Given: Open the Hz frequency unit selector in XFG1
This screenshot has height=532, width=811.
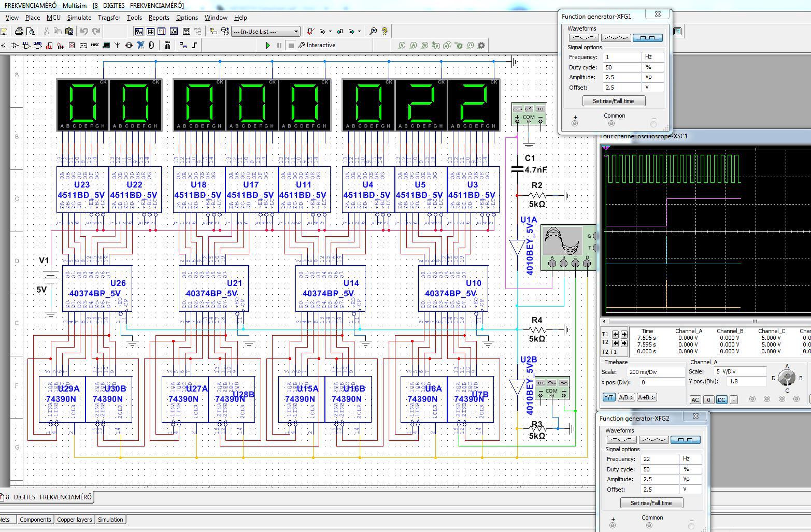Looking at the screenshot, I should pyautogui.click(x=653, y=57).
